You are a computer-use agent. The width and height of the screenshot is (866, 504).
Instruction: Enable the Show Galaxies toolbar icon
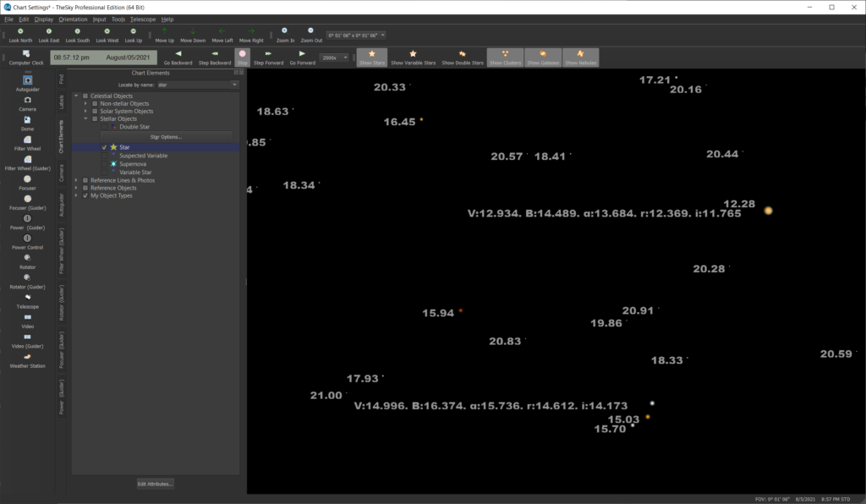click(x=542, y=58)
